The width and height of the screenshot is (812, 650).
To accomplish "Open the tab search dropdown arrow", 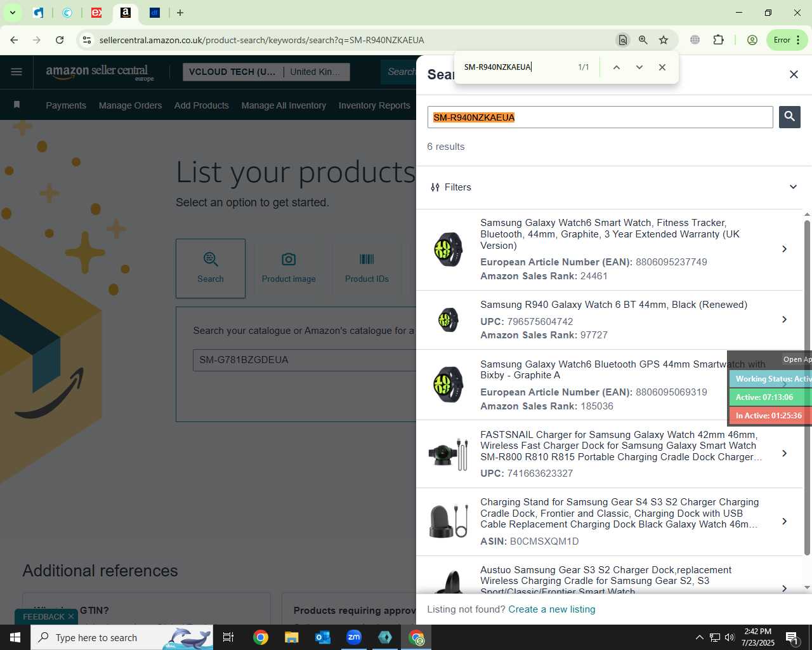I will 12,13.
